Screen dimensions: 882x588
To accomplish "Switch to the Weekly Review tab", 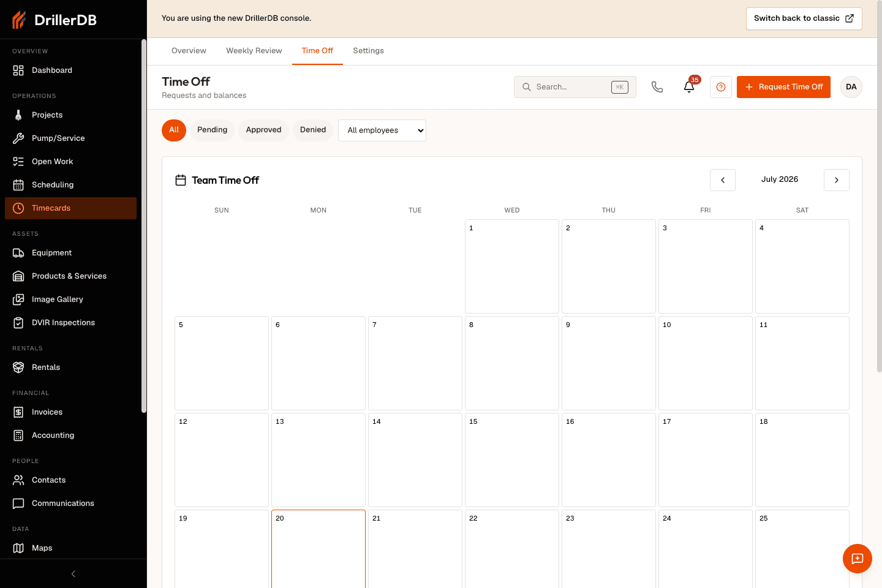I will 254,51.
